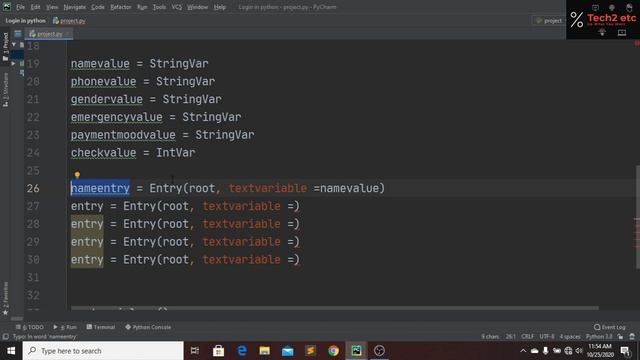This screenshot has width=640, height=360.
Task: Click the volume icon in system tray
Action: tap(579, 351)
